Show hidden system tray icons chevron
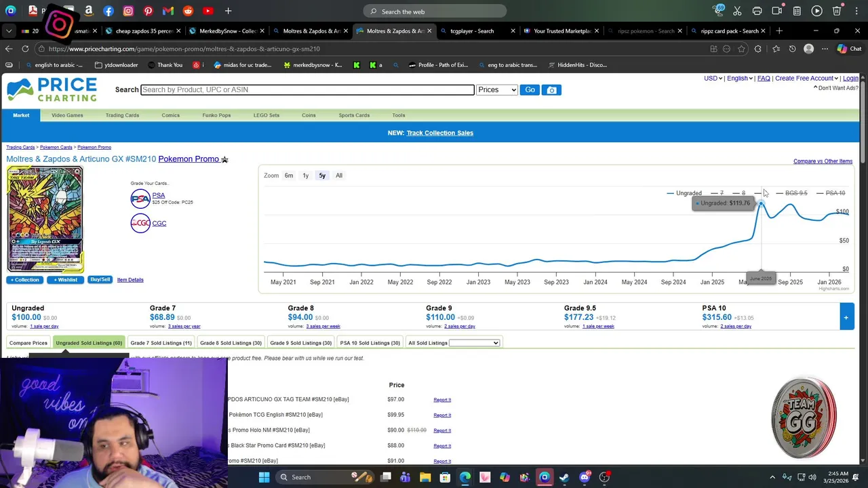 pos(772,477)
